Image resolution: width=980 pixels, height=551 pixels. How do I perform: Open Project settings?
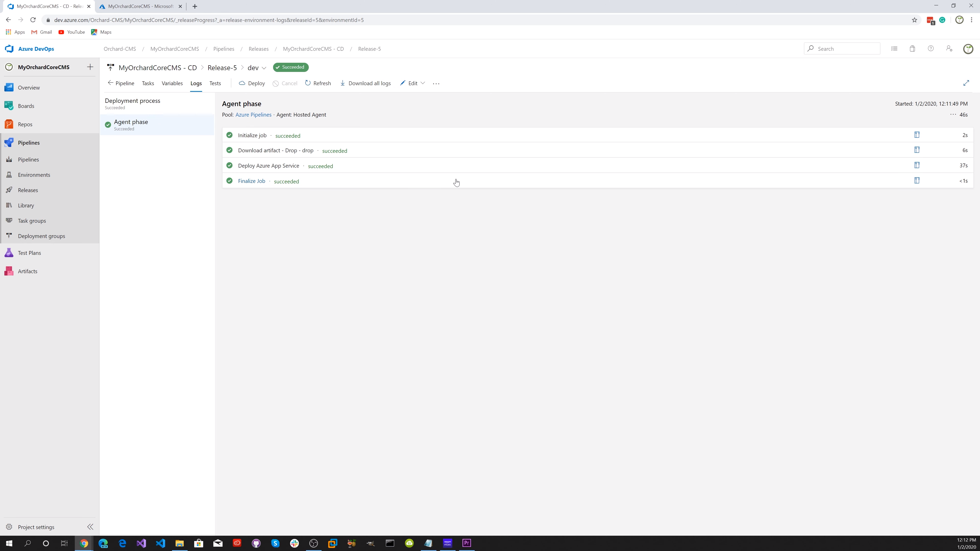[x=36, y=527]
